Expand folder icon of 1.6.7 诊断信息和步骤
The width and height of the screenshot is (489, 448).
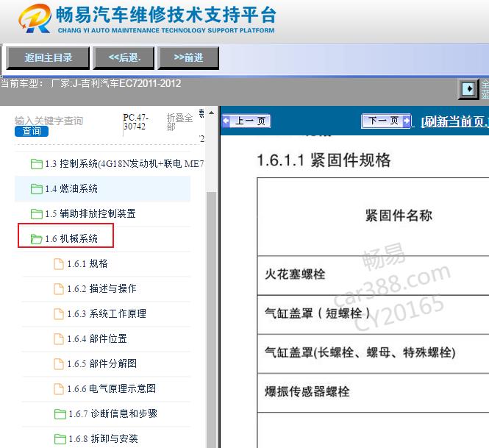pos(60,414)
